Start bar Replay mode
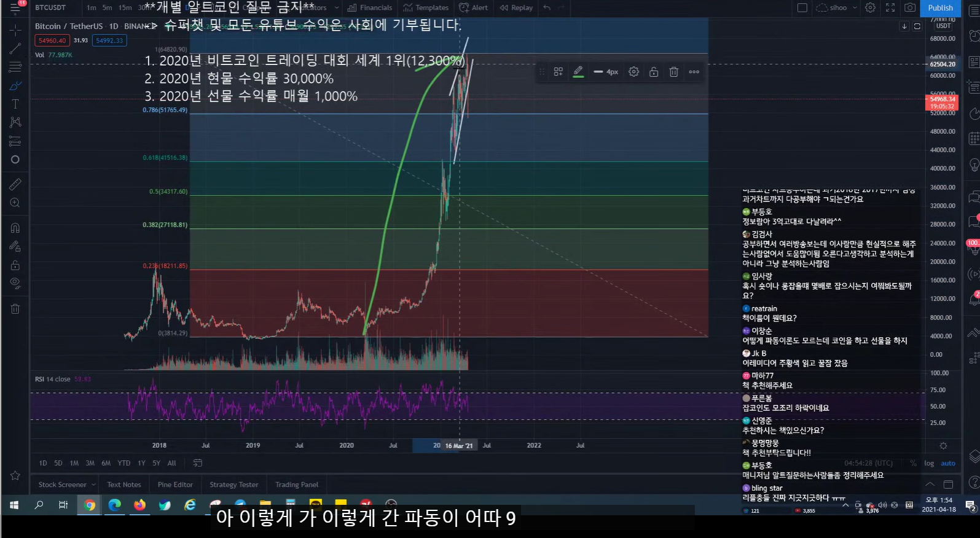The width and height of the screenshot is (980, 538). [516, 8]
